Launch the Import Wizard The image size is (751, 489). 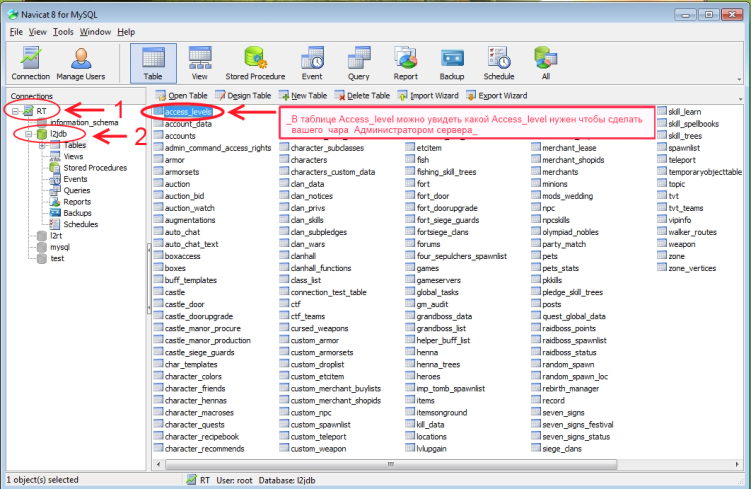click(x=428, y=96)
